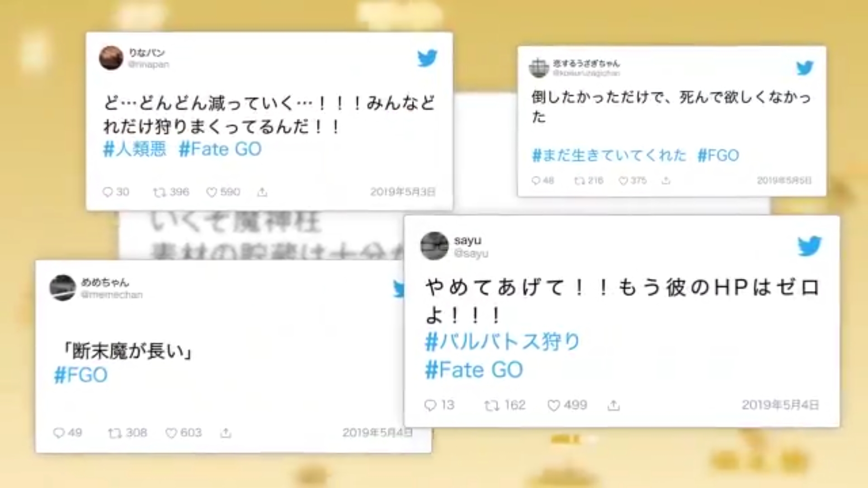The height and width of the screenshot is (488, 868).
Task: Open the #人類悪 hashtag link
Action: (x=135, y=149)
